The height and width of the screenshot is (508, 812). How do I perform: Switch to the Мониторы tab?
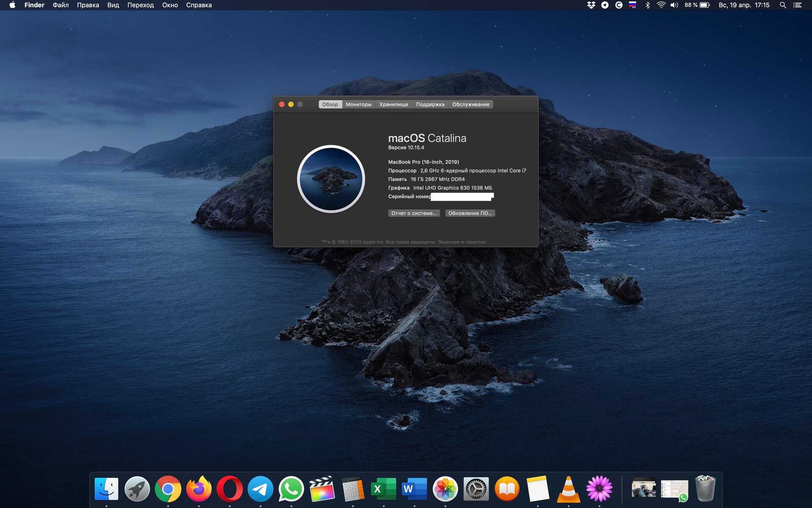point(359,105)
